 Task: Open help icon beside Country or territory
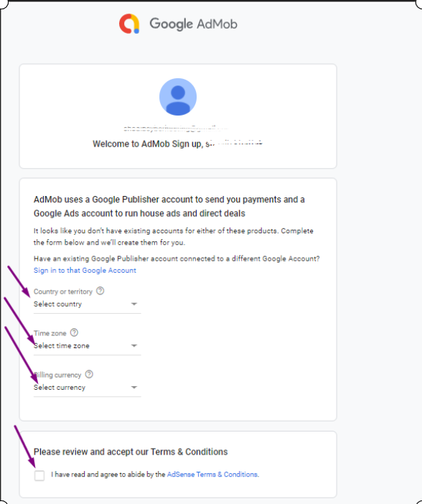click(x=100, y=291)
